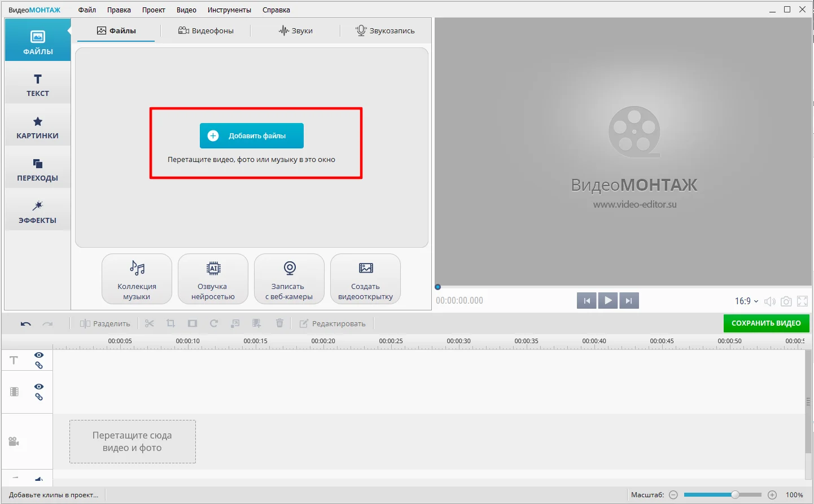814x504 pixels.
Task: Play the video preview
Action: point(608,301)
